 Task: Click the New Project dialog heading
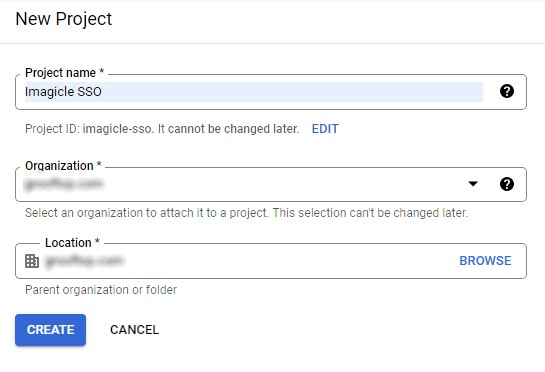pyautogui.click(x=64, y=19)
